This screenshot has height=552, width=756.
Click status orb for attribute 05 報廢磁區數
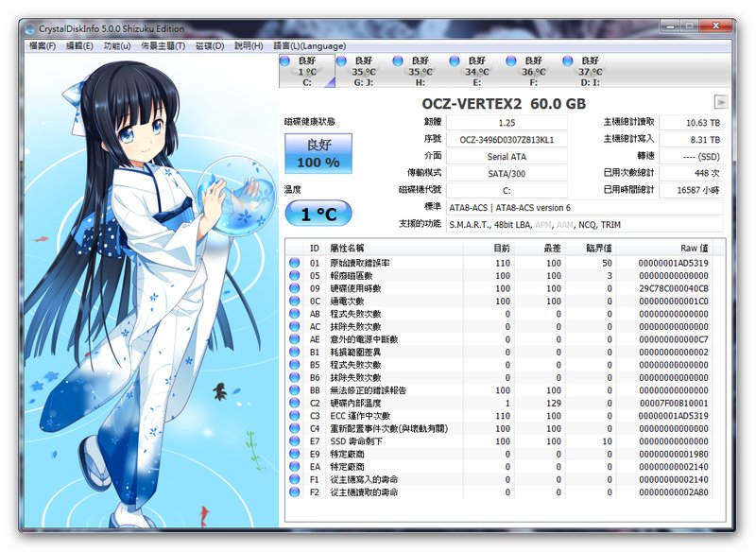coord(294,275)
